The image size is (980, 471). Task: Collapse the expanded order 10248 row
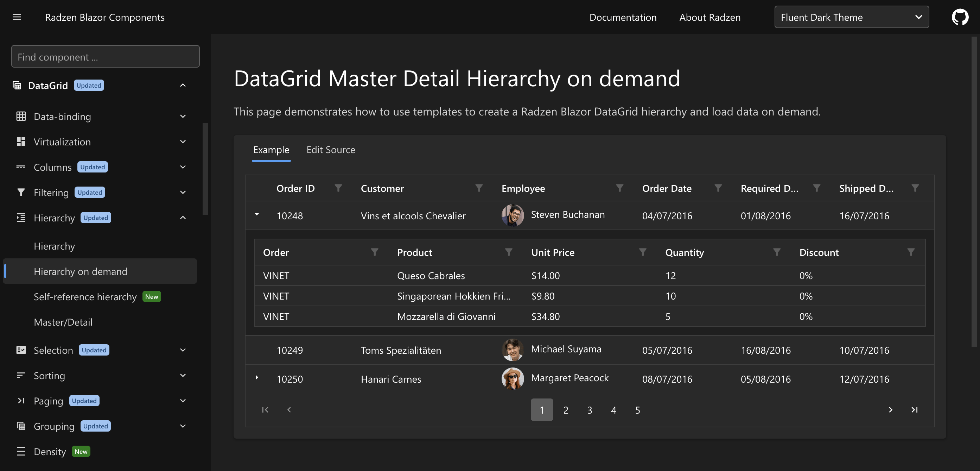[257, 214]
